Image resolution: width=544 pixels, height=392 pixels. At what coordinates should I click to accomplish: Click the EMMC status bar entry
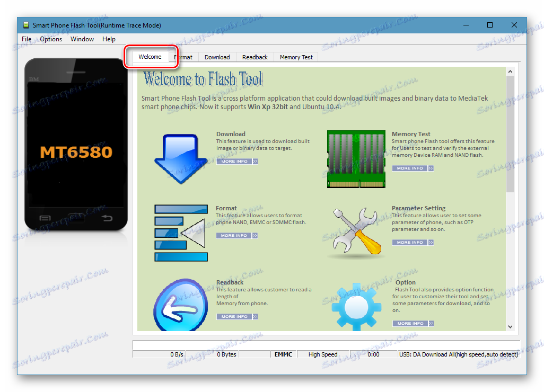click(284, 354)
